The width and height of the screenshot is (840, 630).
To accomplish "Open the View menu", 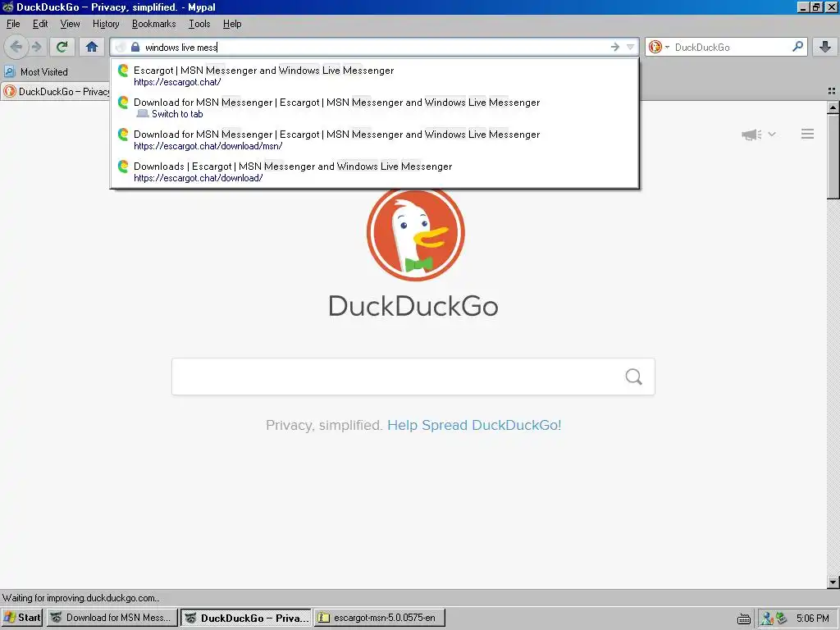I will [x=70, y=24].
